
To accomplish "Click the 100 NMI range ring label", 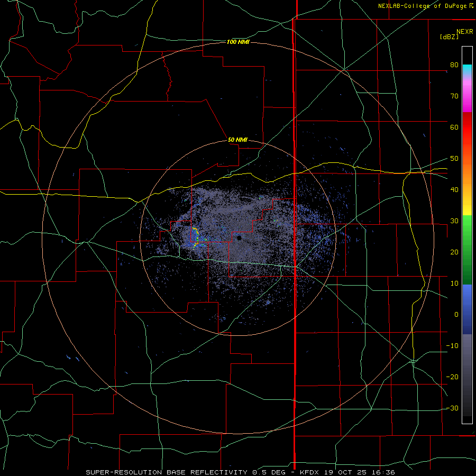I will coord(238,42).
